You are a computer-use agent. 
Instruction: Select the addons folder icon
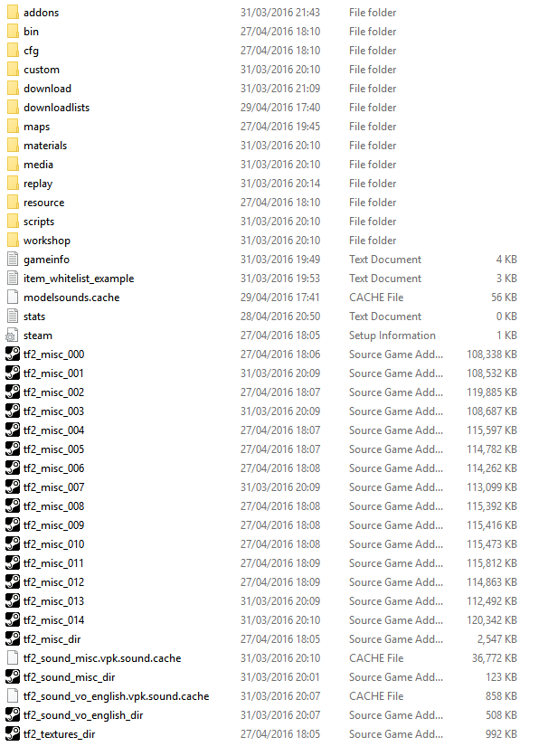click(13, 13)
